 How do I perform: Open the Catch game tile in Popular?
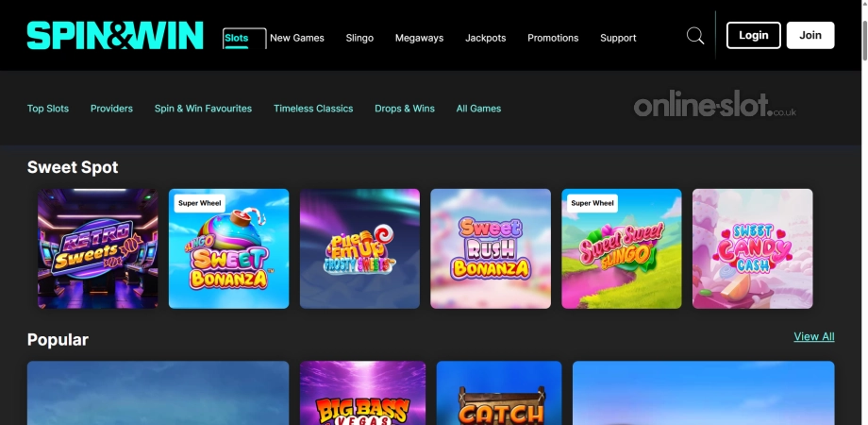499,393
